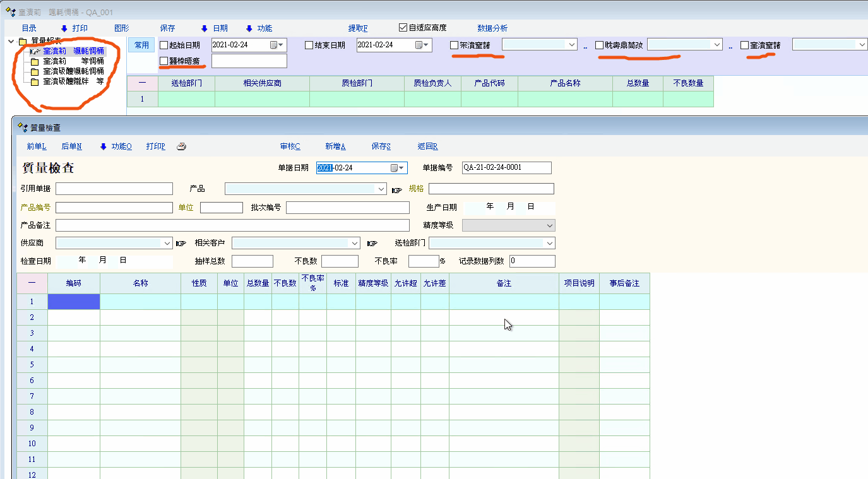Viewport: 868px width, 479px height.
Task: Click the 审核C button
Action: click(x=290, y=146)
